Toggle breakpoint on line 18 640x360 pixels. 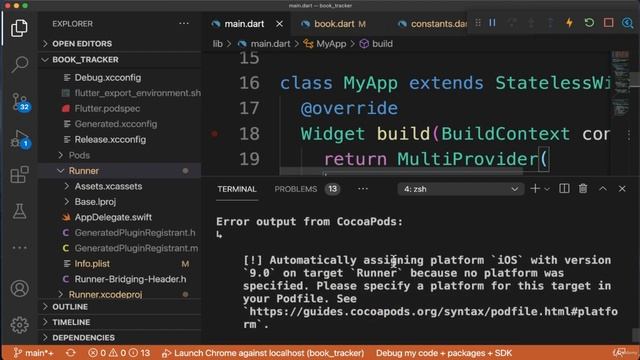click(x=215, y=134)
